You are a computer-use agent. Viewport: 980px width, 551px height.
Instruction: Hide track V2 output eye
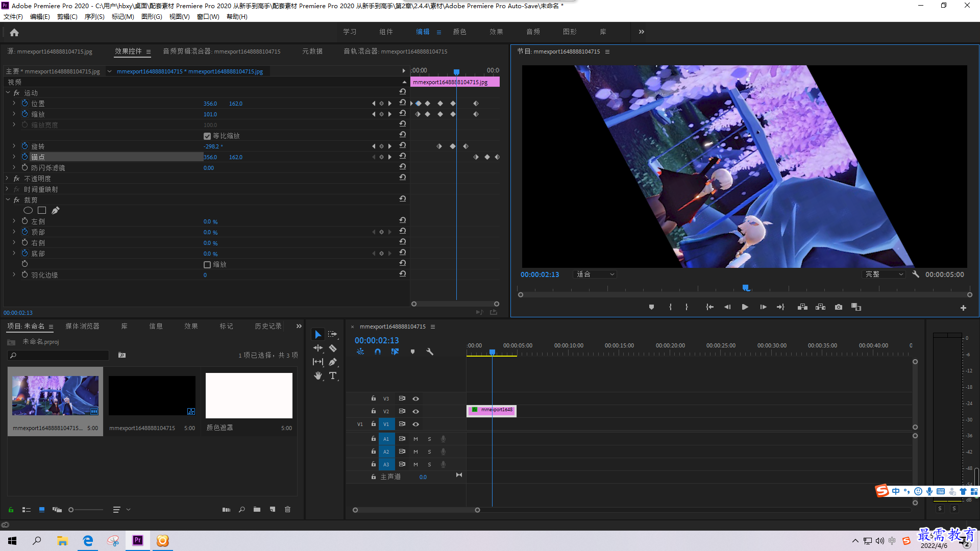click(415, 411)
